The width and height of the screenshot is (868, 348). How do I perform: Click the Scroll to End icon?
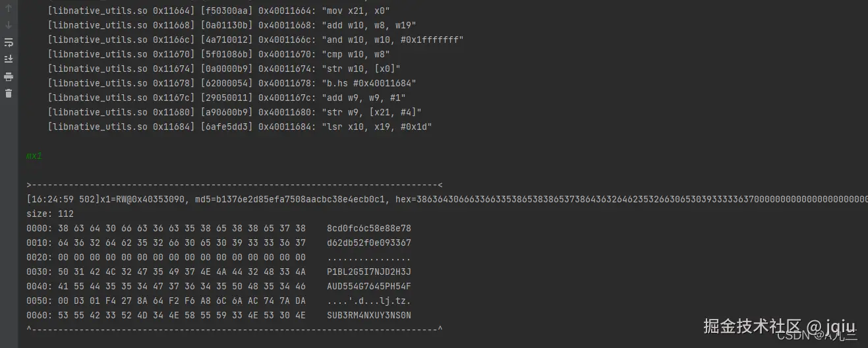click(9, 59)
